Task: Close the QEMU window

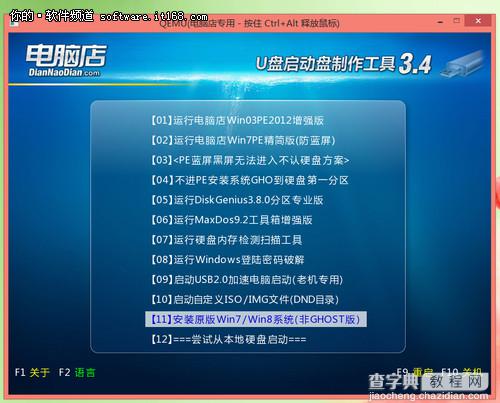Action: (478, 21)
